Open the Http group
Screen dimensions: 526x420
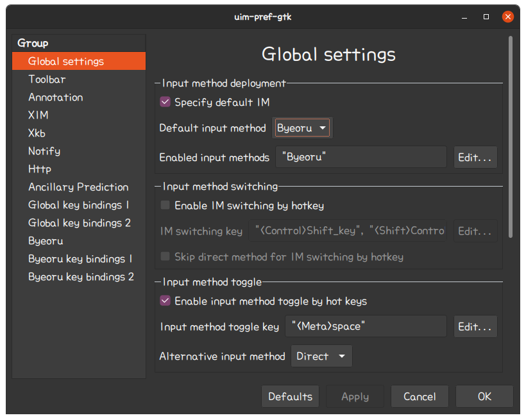click(79, 169)
